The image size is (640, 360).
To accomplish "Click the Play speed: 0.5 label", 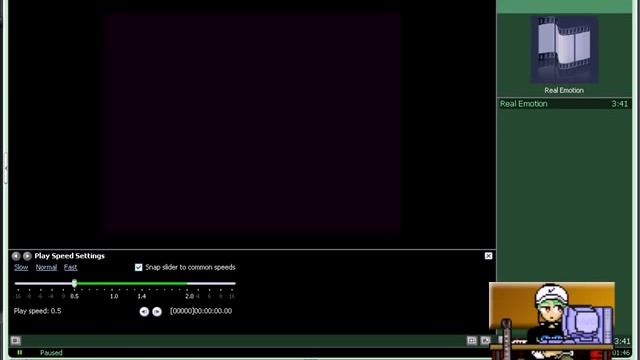I will pos(38,311).
